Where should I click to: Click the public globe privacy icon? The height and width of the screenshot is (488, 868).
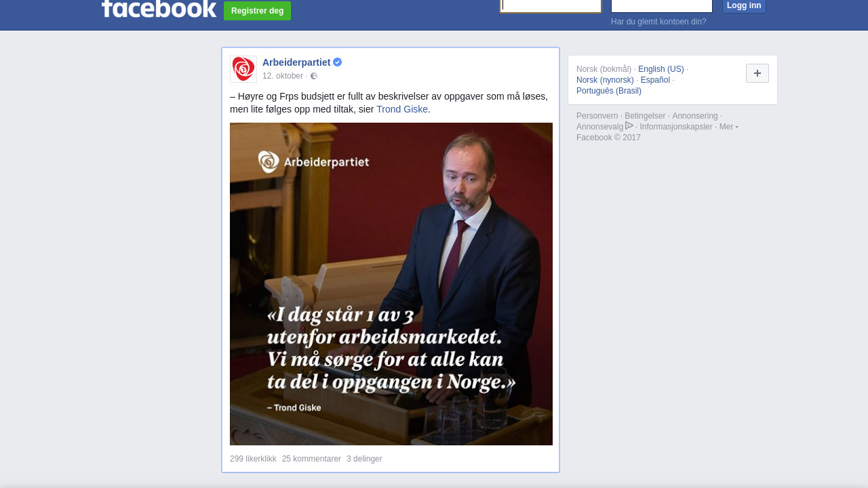click(x=314, y=76)
